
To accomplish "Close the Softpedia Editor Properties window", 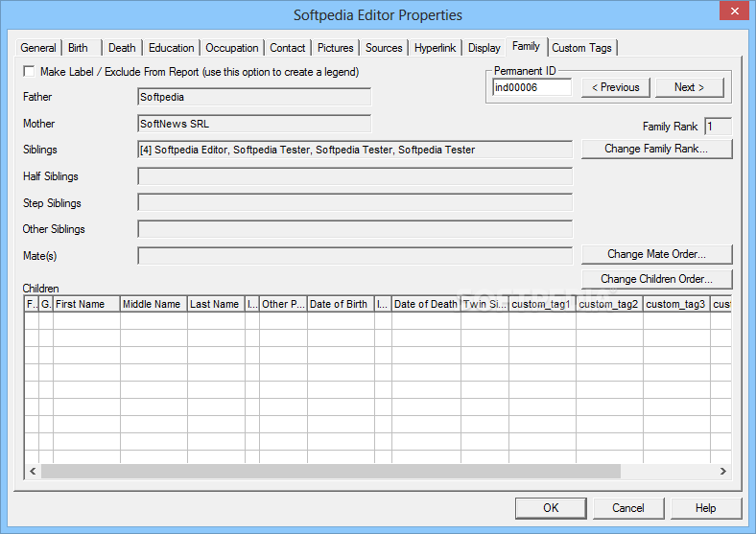I will click(x=734, y=11).
